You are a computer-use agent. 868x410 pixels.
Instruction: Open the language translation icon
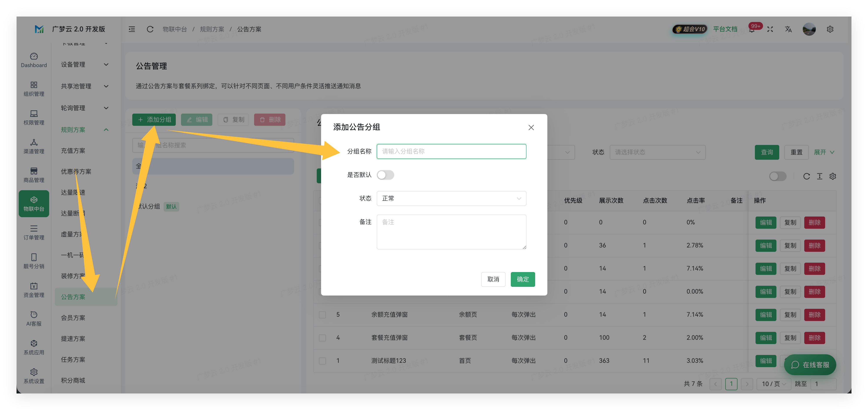(788, 29)
